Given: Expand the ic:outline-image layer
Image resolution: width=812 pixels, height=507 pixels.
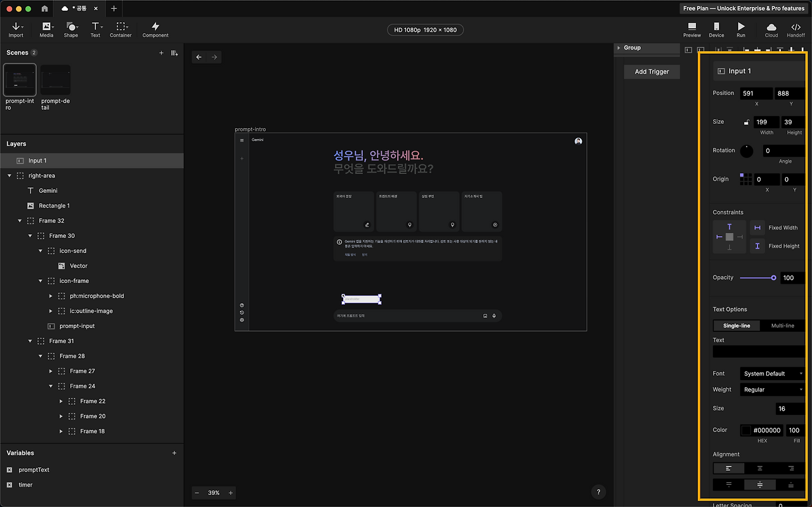Looking at the screenshot, I should coord(51,311).
